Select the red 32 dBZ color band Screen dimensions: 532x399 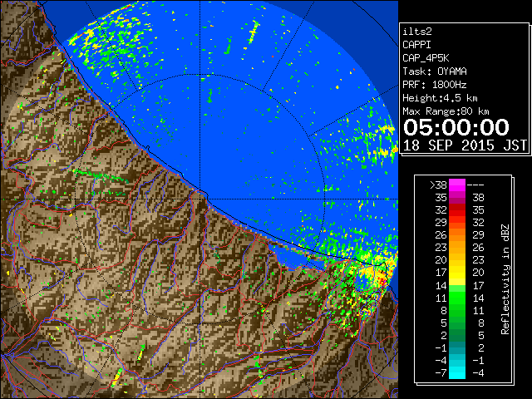click(457, 210)
